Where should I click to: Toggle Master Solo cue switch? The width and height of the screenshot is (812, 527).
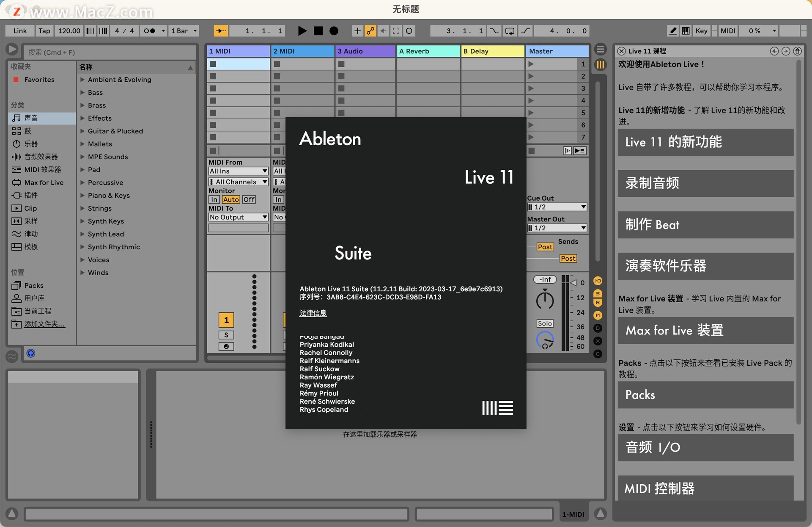(x=545, y=323)
